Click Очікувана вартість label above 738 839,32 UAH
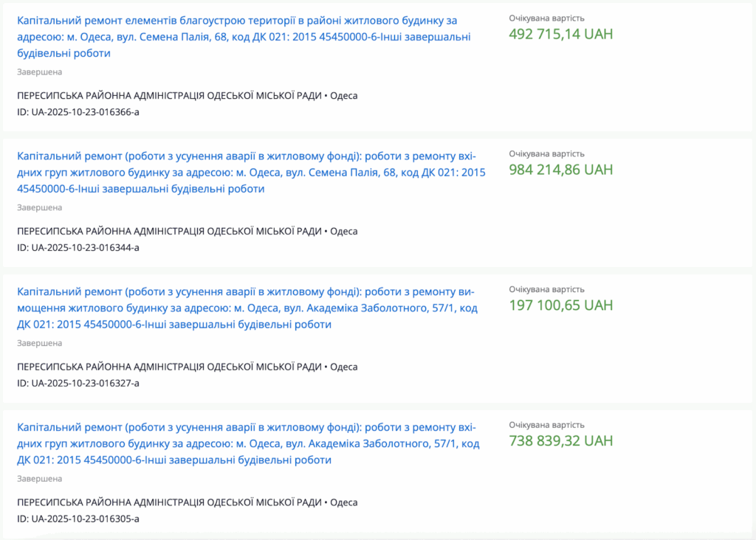 tap(546, 425)
